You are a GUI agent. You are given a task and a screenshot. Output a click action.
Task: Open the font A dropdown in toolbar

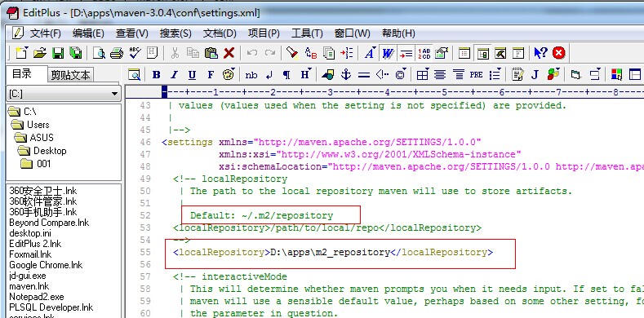tap(370, 53)
